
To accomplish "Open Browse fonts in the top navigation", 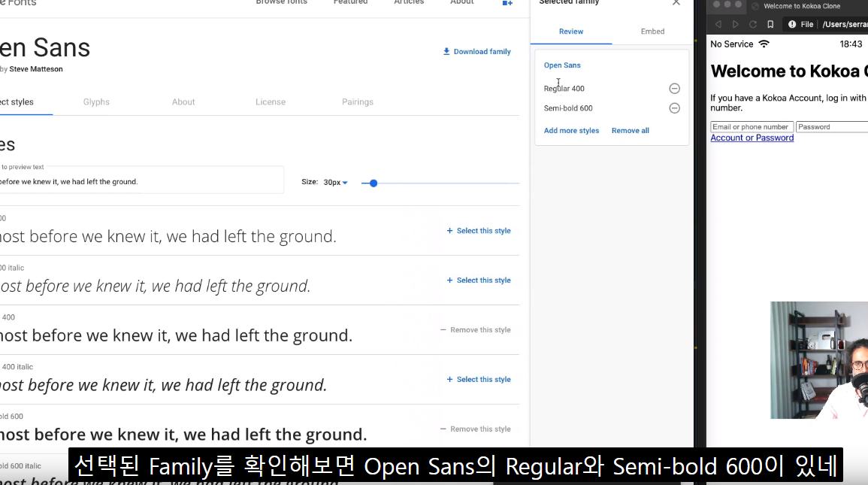I will (281, 2).
